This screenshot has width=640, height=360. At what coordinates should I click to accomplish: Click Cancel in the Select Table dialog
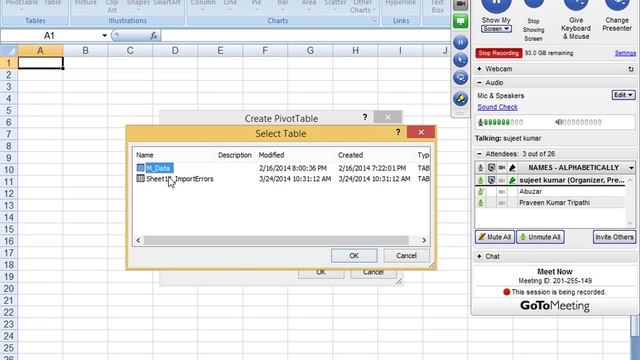406,256
